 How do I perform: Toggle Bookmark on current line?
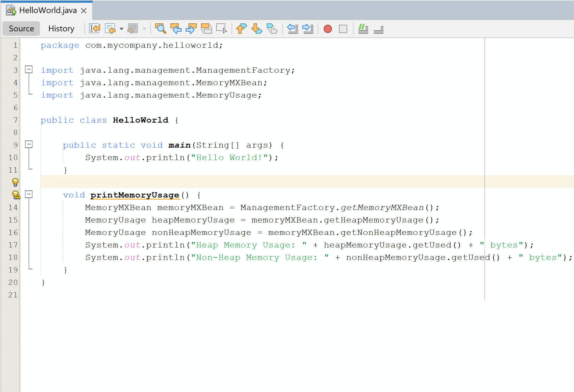point(272,29)
